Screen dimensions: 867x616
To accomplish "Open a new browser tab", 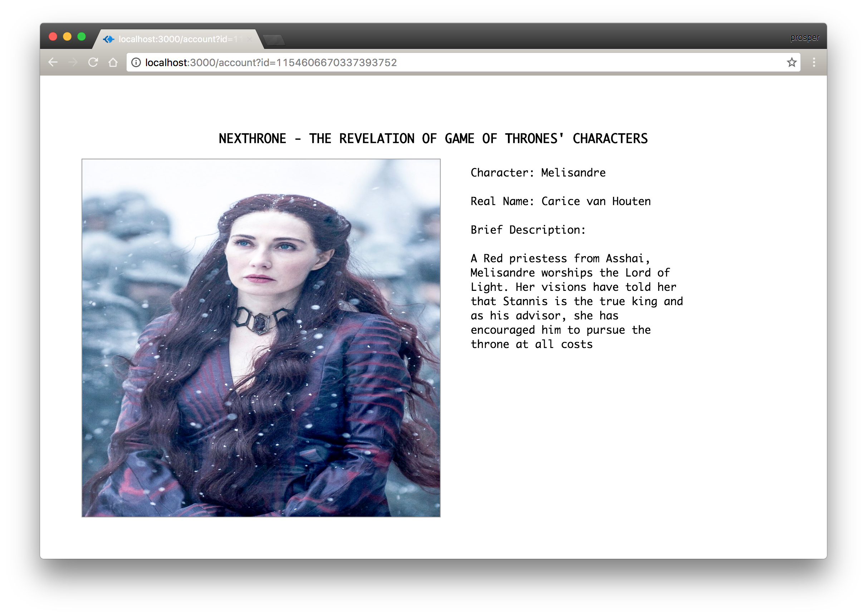I will pyautogui.click(x=274, y=39).
